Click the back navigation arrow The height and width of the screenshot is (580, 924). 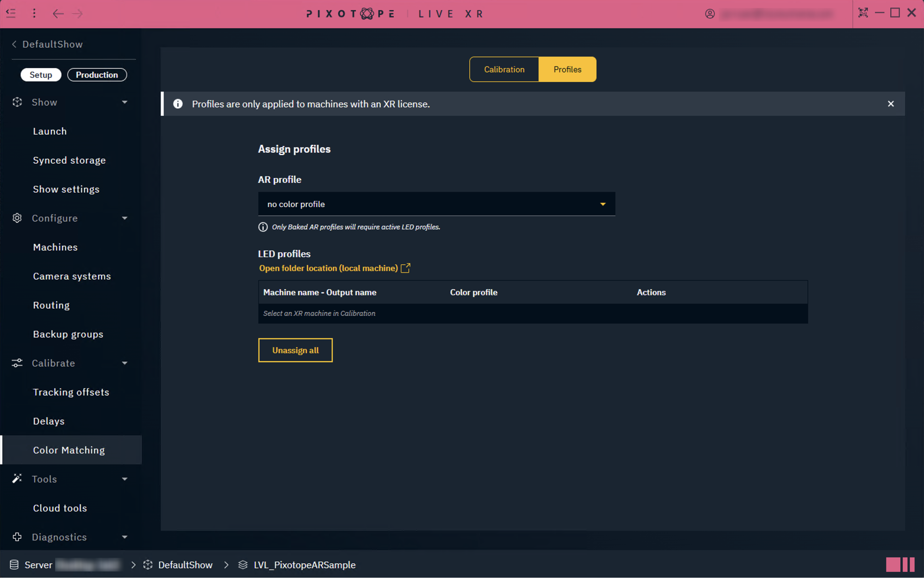58,14
